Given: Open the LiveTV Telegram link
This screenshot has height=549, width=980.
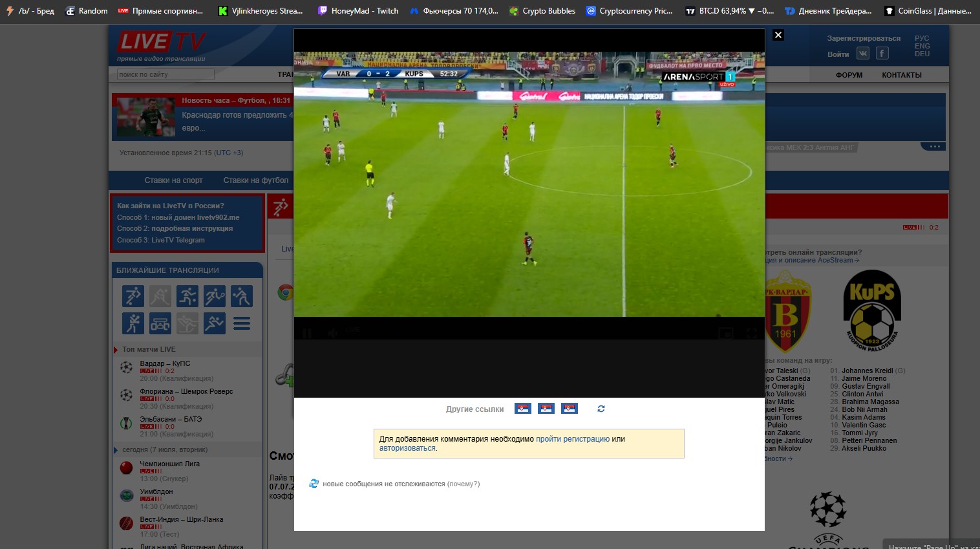Looking at the screenshot, I should (x=178, y=240).
